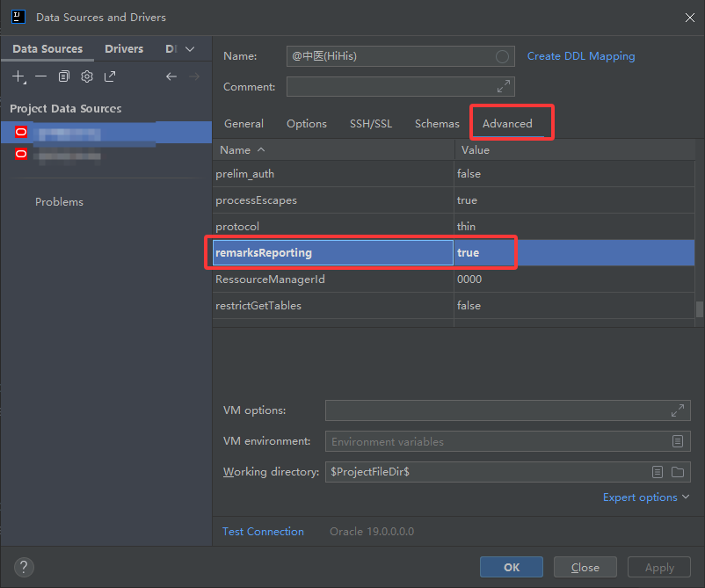Switch to the Drivers tab
The image size is (705, 588).
click(x=124, y=48)
